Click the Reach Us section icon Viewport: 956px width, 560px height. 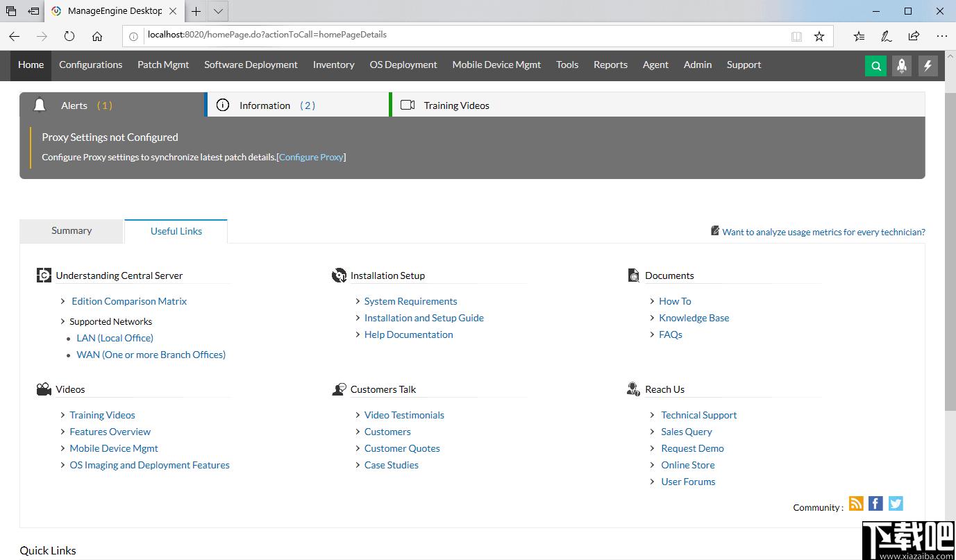coord(633,389)
